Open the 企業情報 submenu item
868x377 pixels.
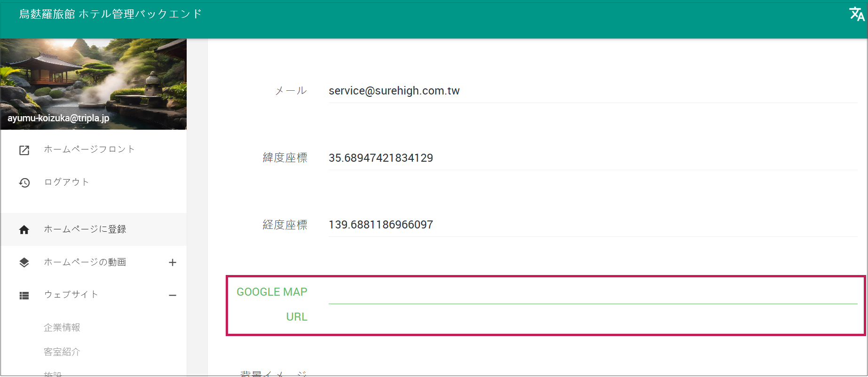62,328
